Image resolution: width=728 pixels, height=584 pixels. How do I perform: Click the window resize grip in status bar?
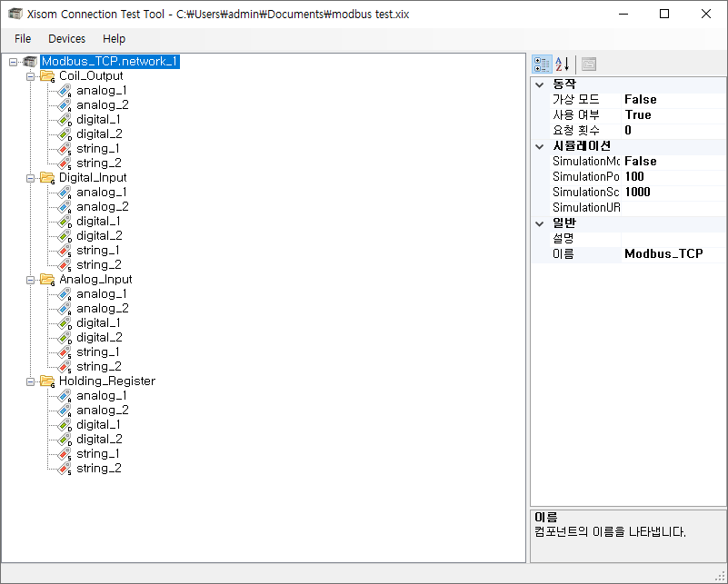click(x=720, y=577)
